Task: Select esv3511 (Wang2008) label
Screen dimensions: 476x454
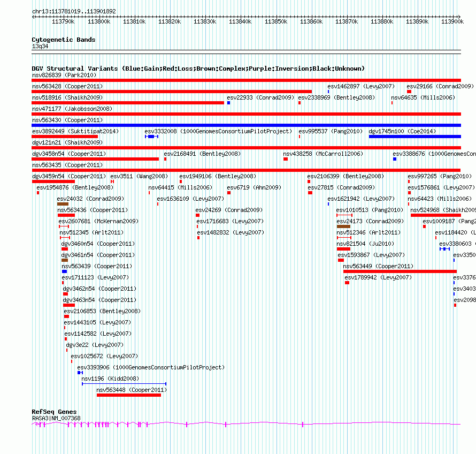Action: [139, 176]
